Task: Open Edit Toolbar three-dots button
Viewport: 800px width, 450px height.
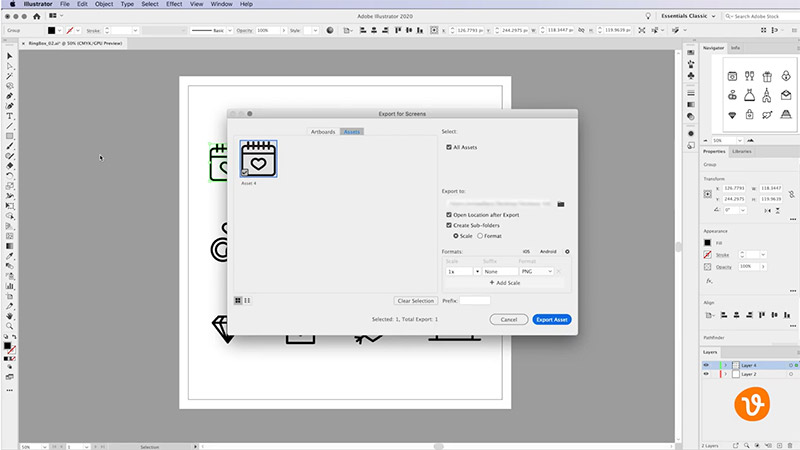Action: tap(9, 390)
